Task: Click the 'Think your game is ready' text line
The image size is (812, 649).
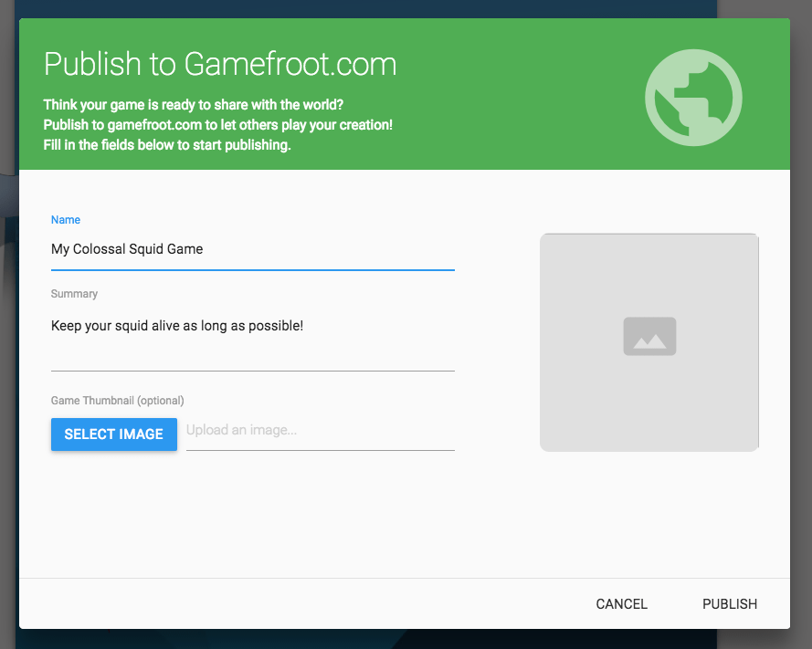Action: click(x=193, y=103)
